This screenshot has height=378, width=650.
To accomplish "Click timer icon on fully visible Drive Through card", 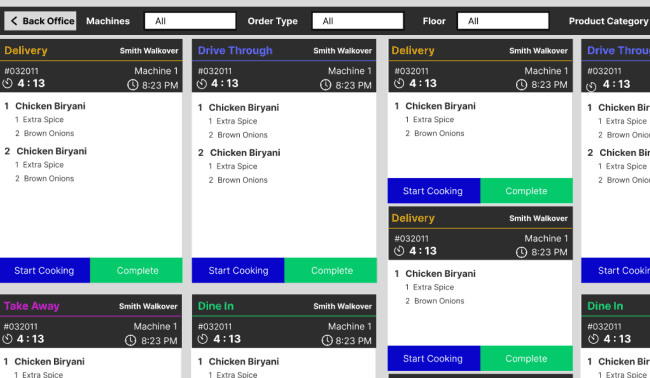I will coord(202,84).
